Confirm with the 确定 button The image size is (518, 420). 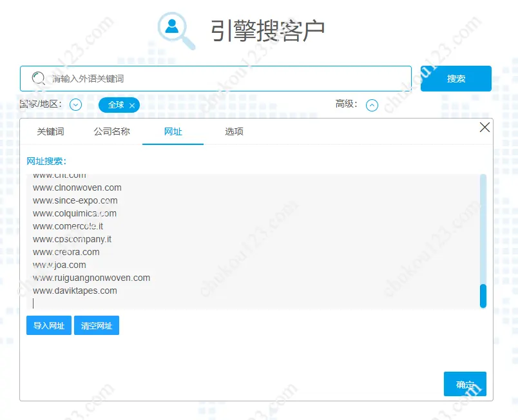pos(465,384)
